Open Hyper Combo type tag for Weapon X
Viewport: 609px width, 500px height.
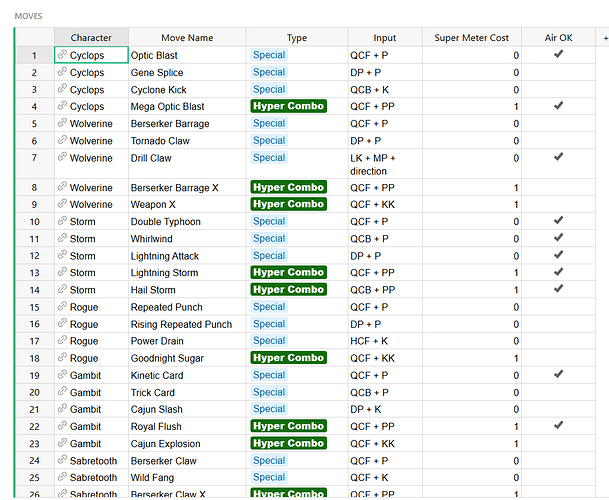289,204
